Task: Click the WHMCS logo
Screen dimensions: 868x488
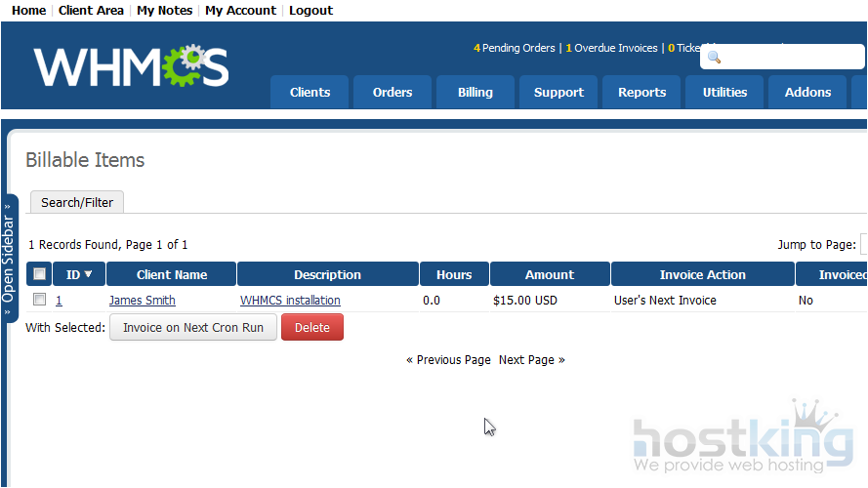Action: [131, 66]
